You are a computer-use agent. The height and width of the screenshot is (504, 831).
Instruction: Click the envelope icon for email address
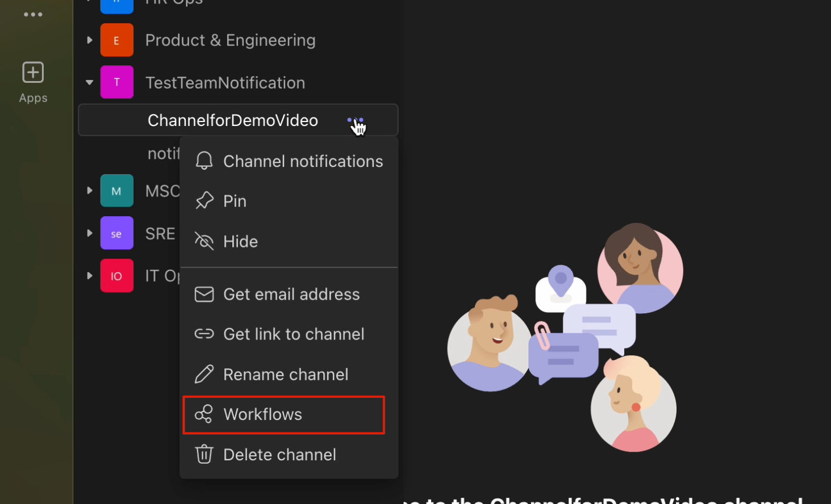tap(204, 294)
